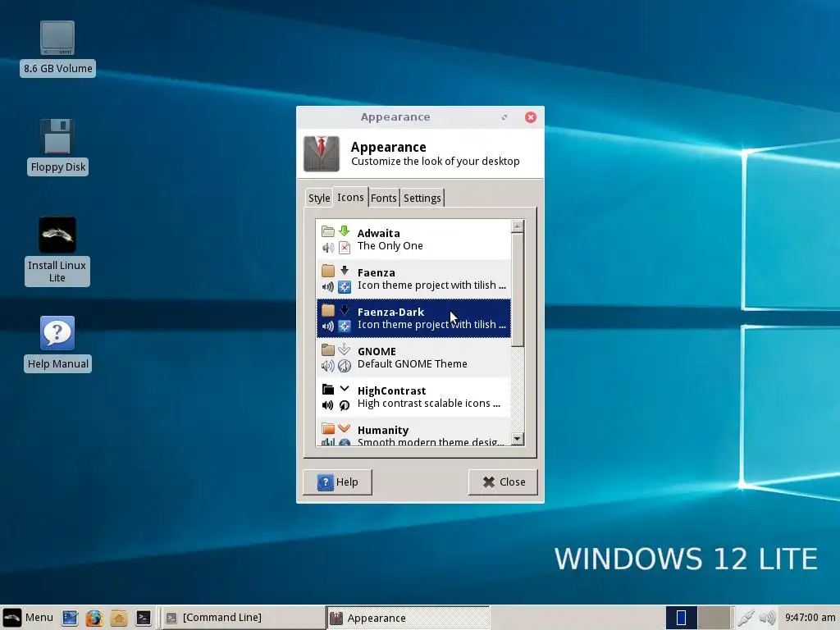Viewport: 840px width, 630px height.
Task: Switch to the [Command Line] taskbar window
Action: [243, 618]
